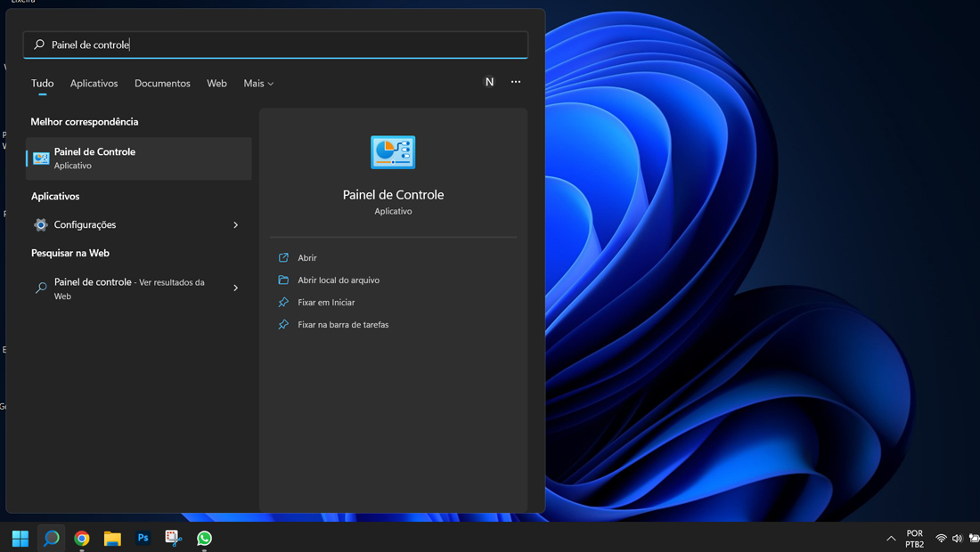Switch to the Documentos tab
Screen dimensions: 980x552
point(162,83)
